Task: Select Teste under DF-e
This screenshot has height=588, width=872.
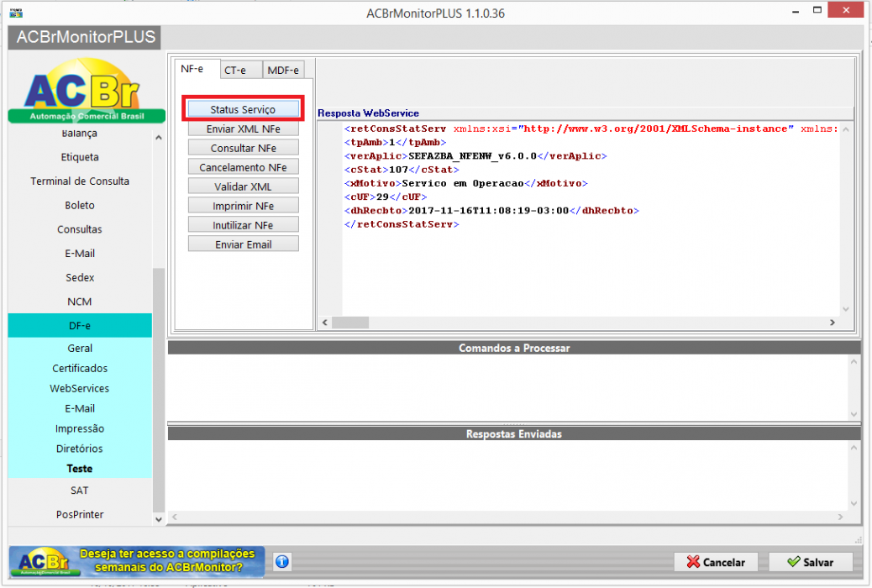Action: pos(80,469)
